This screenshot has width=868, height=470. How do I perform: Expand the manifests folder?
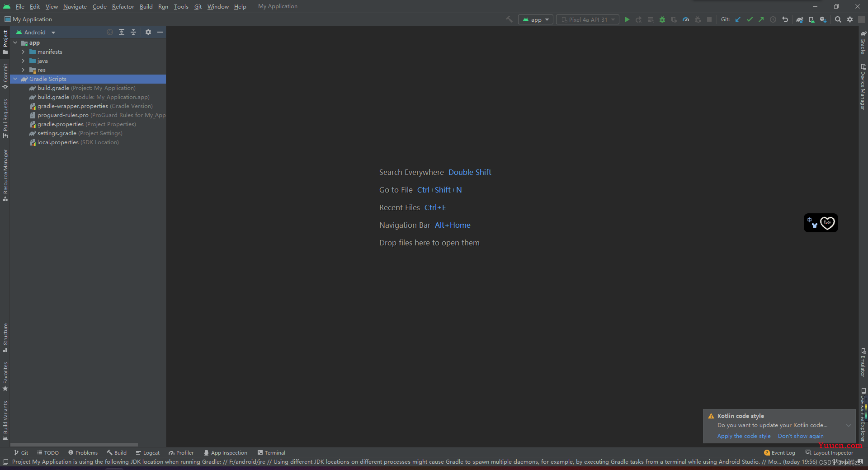tap(23, 52)
